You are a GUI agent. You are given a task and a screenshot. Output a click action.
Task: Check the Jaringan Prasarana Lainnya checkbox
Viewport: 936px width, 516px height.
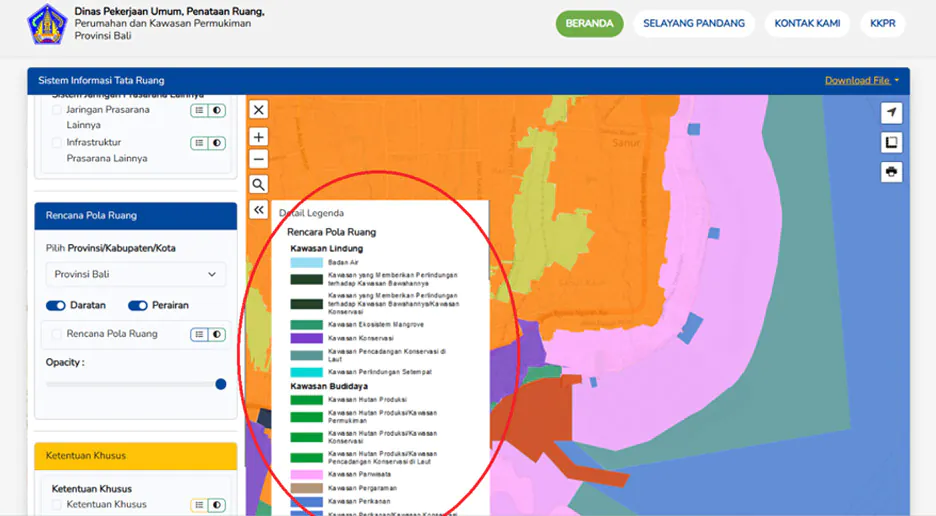pyautogui.click(x=57, y=110)
